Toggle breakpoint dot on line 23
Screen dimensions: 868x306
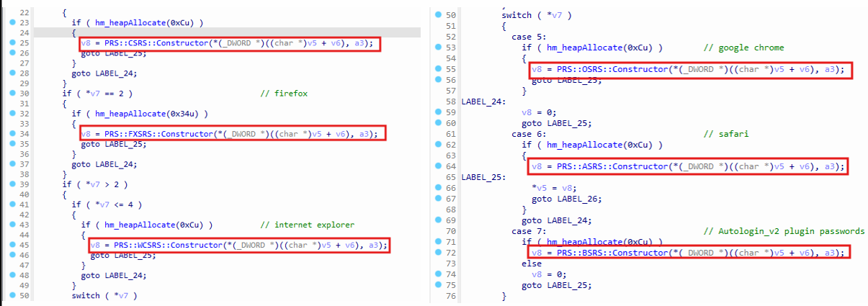tap(12, 23)
